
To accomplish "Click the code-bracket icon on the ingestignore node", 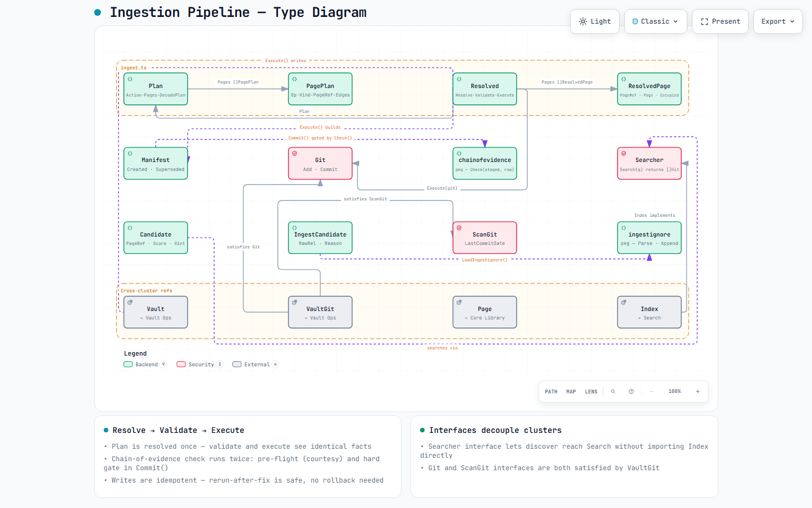I will pyautogui.click(x=624, y=228).
